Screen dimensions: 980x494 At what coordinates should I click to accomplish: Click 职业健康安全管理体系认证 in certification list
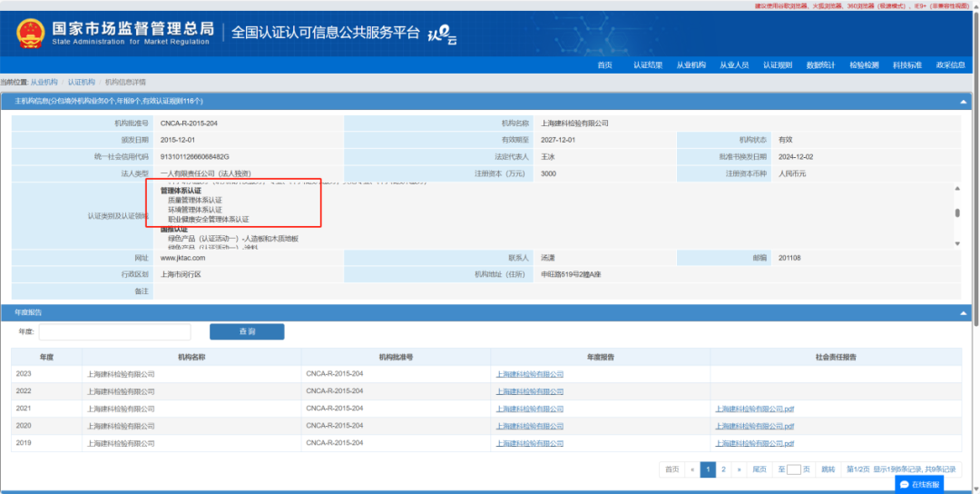click(209, 220)
